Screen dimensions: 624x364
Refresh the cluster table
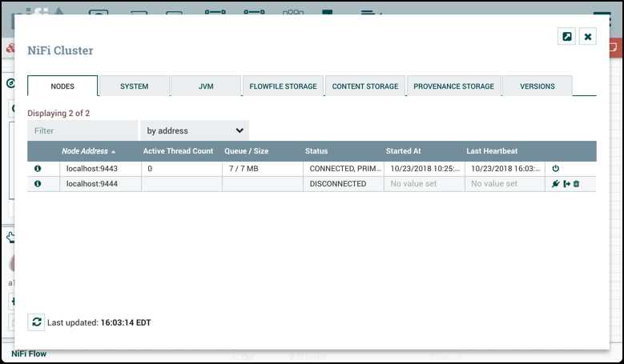point(37,322)
